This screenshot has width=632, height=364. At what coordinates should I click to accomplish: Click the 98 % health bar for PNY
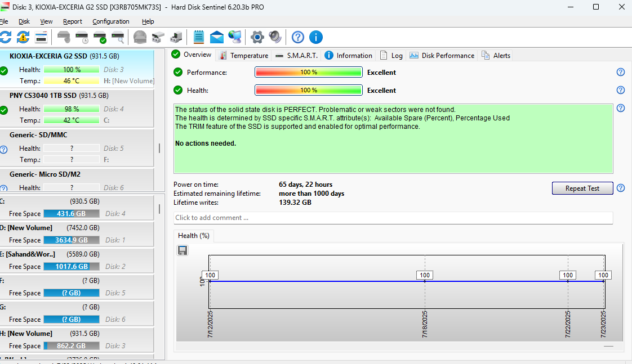(x=72, y=109)
